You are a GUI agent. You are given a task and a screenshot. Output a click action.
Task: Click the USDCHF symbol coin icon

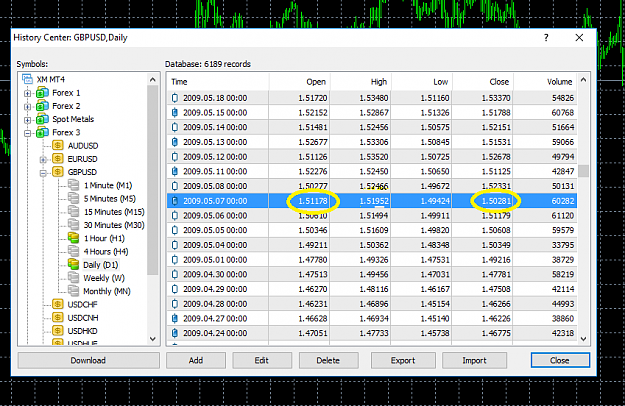coord(58,304)
